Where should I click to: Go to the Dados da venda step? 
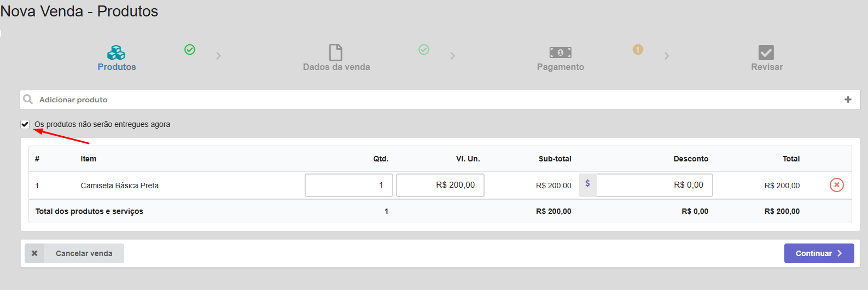click(336, 67)
